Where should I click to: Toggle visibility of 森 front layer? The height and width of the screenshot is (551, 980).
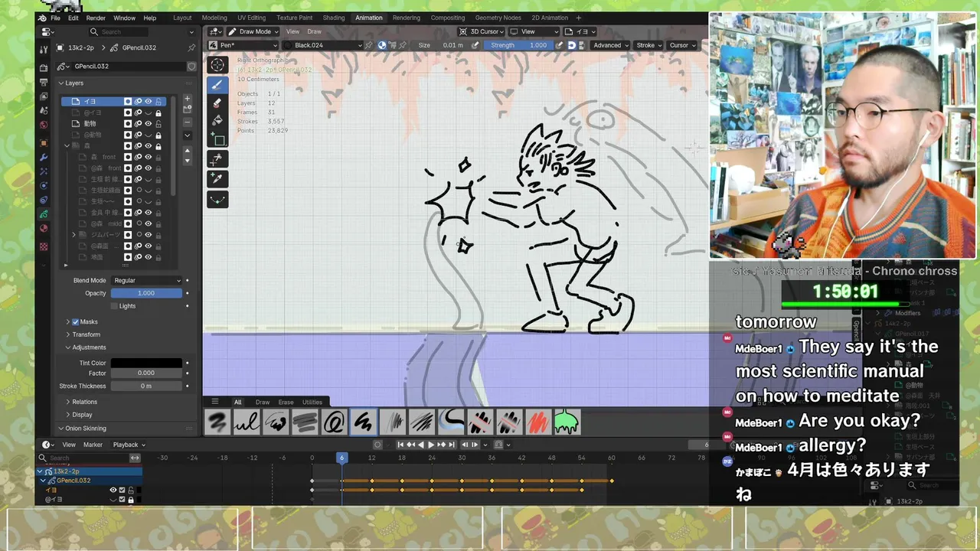[x=149, y=157]
